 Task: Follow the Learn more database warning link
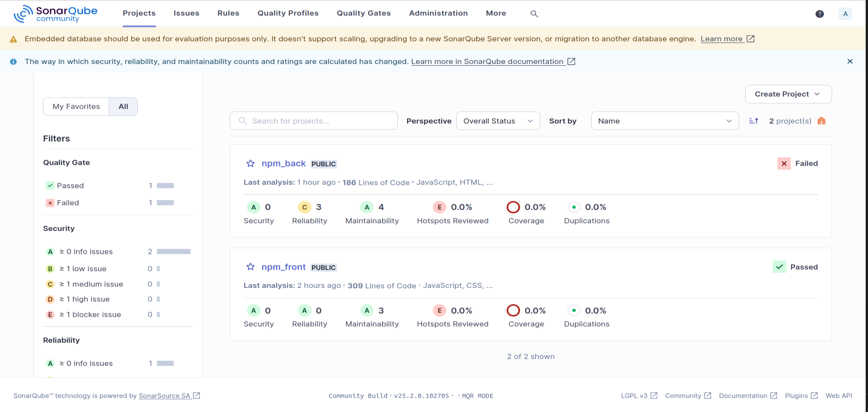[x=727, y=39]
